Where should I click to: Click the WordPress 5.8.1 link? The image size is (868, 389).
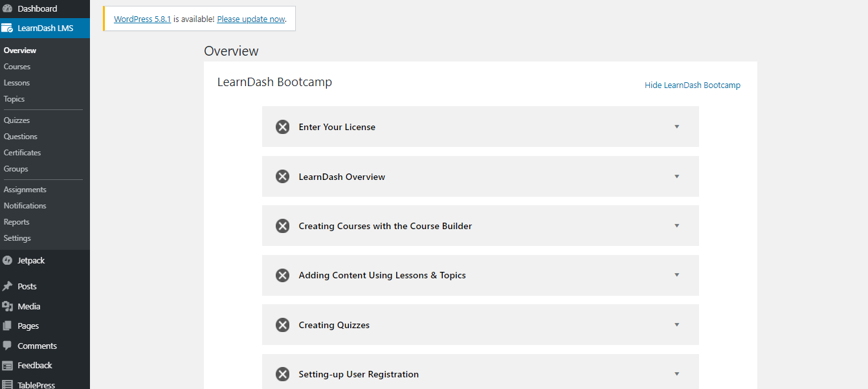tap(142, 19)
